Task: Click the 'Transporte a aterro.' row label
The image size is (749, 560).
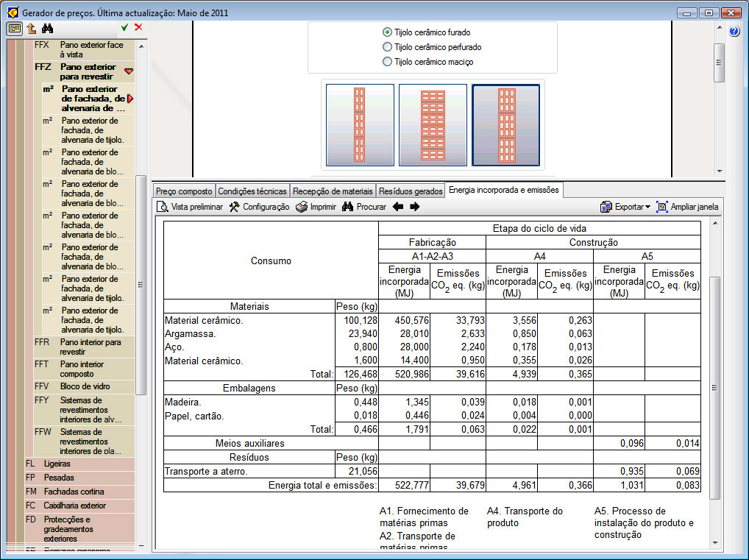Action: [206, 472]
